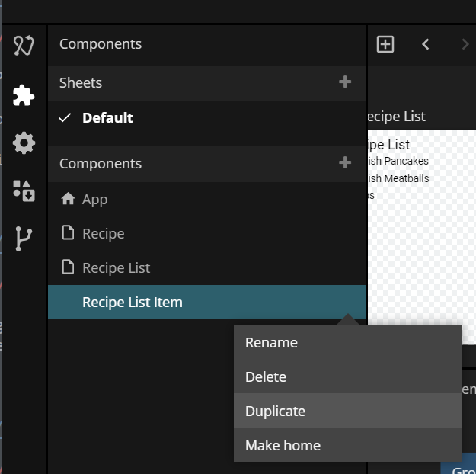
Task: Open the App home component
Action: [94, 200]
